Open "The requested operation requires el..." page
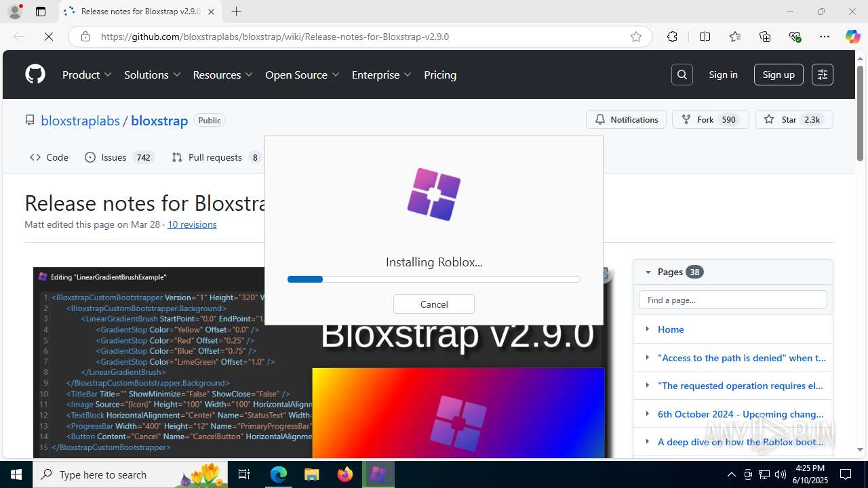This screenshot has width=868, height=488. 741,386
